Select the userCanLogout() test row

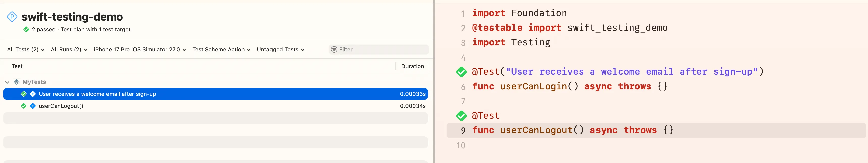click(x=216, y=106)
